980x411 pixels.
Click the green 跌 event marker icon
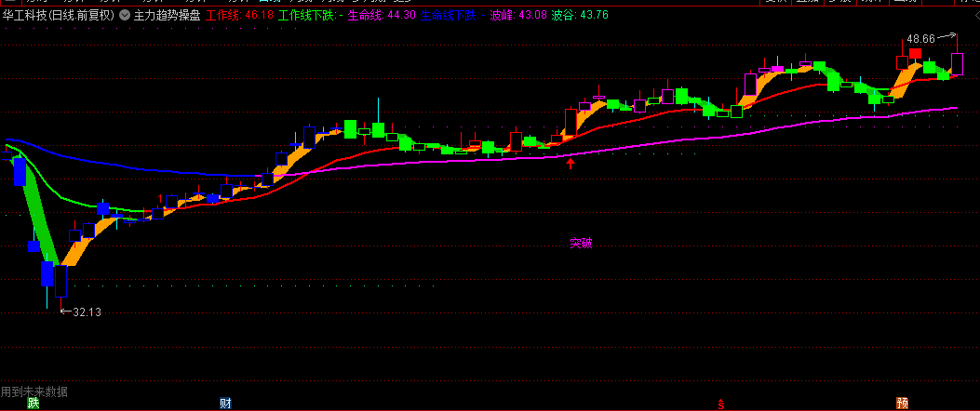click(34, 404)
